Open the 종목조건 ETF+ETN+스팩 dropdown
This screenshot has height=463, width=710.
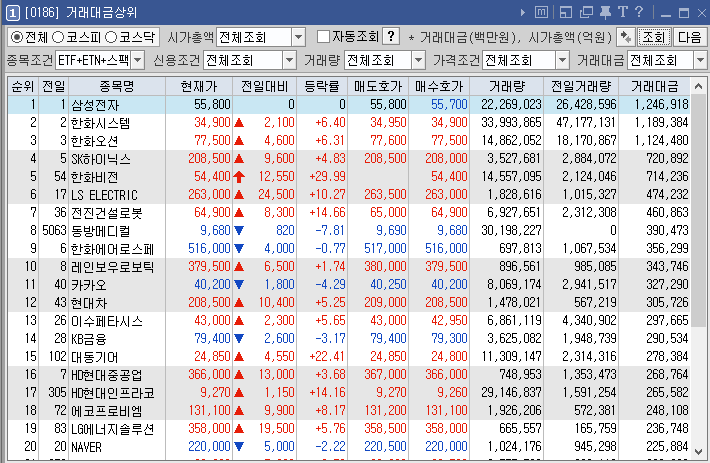(138, 60)
